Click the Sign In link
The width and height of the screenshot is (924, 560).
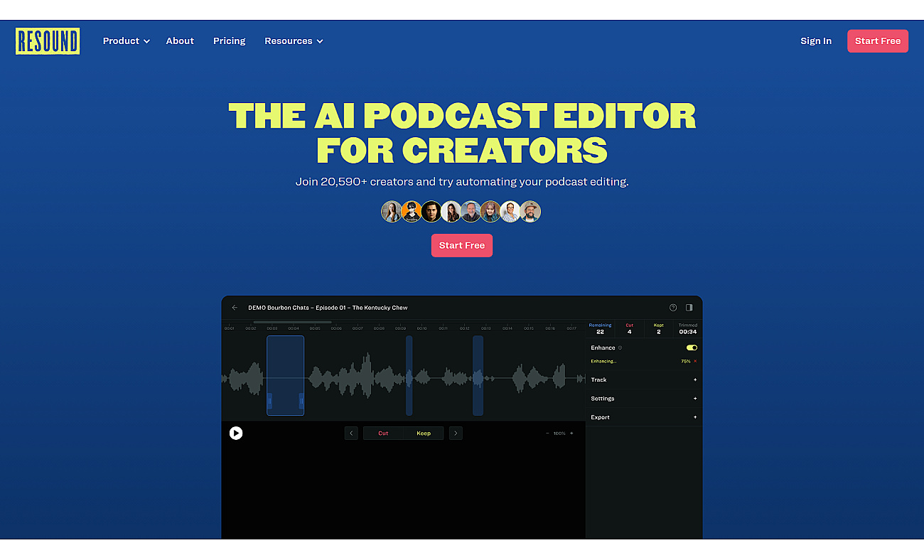816,41
